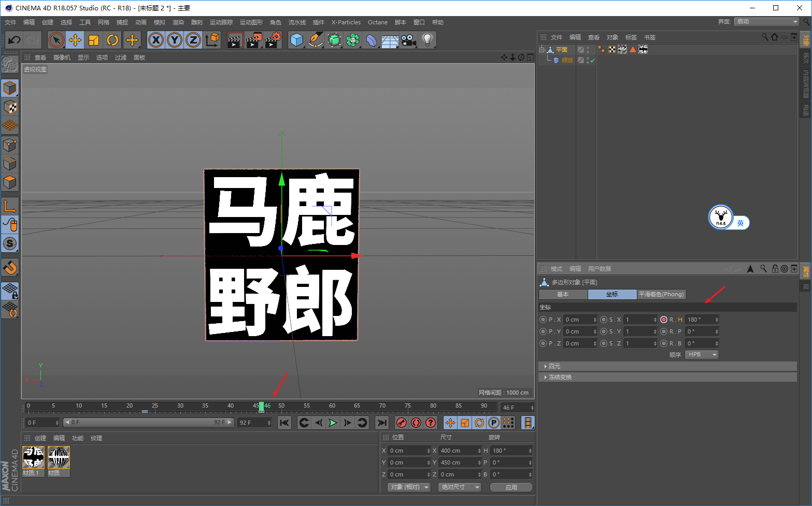This screenshot has width=812, height=506.
Task: Click Render to Picture Viewer icon
Action: 253,40
